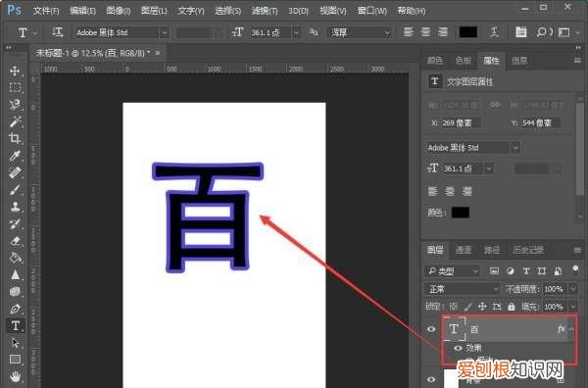Click the search icon in options bar
588x388 pixels.
tap(542, 32)
